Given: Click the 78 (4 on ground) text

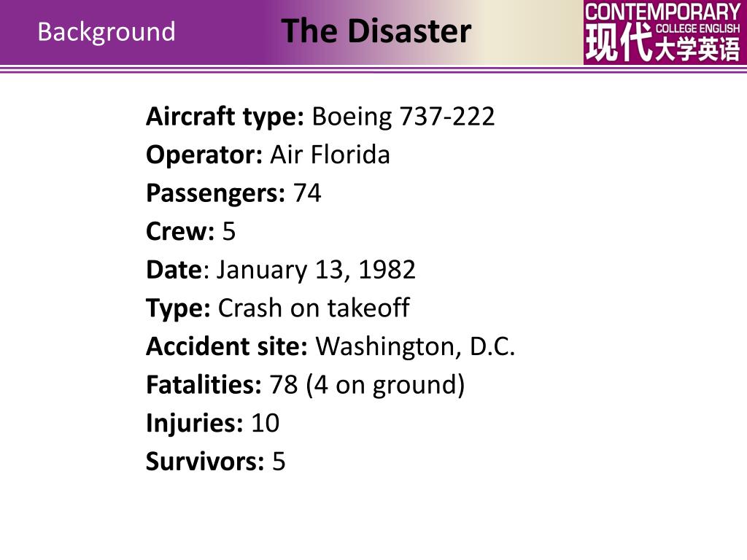Looking at the screenshot, I should coord(367,385).
